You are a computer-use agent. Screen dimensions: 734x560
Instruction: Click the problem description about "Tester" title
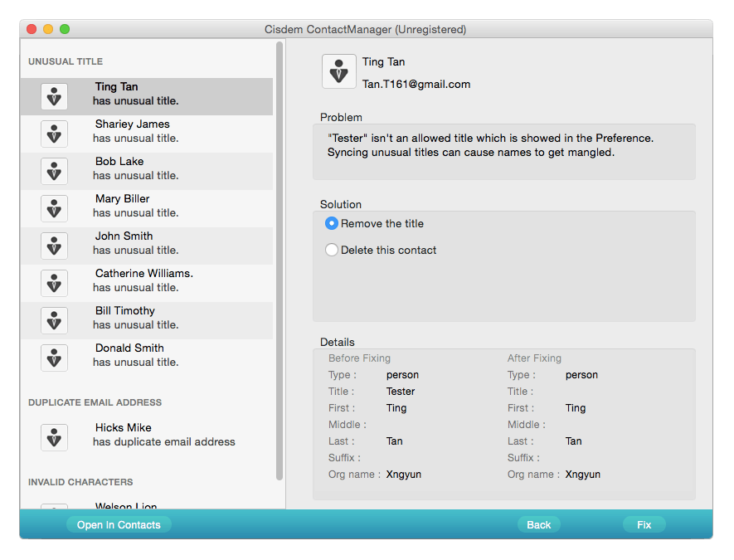coord(490,145)
